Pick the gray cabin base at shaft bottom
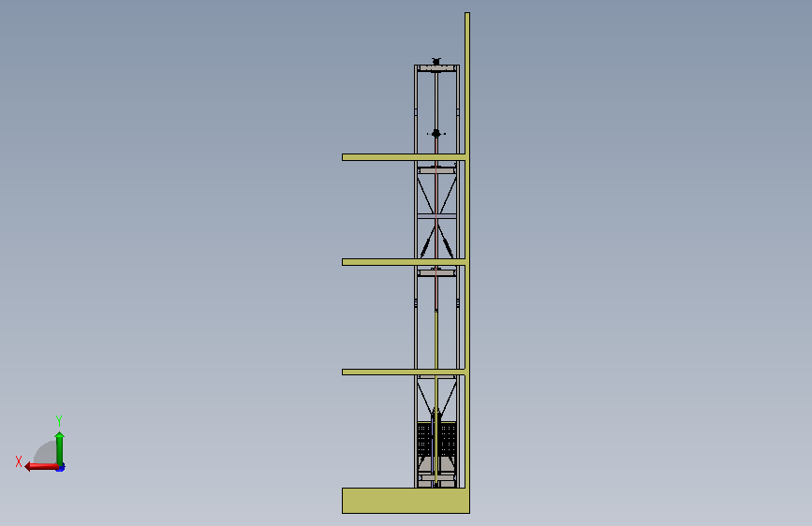The width and height of the screenshot is (812, 526). pos(436,480)
